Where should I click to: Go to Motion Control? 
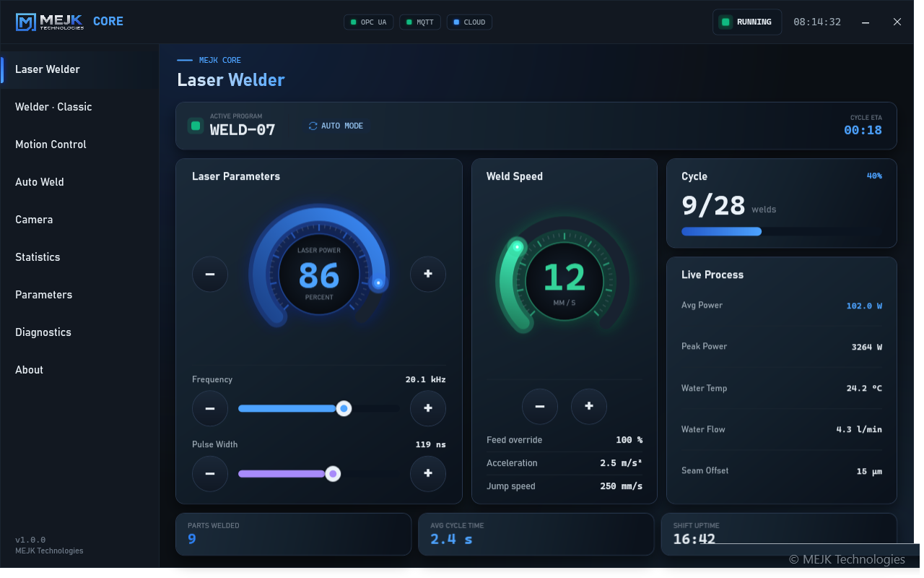(x=79, y=144)
